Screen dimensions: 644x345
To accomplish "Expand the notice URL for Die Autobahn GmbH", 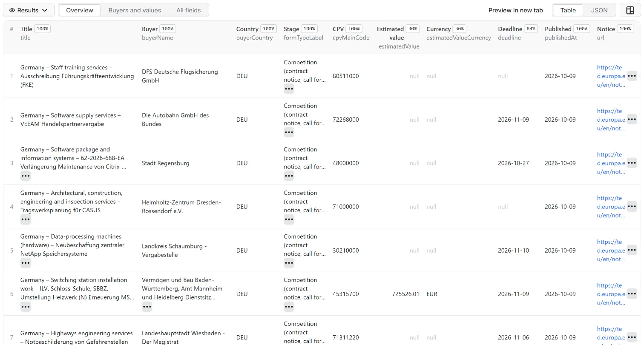I will pyautogui.click(x=632, y=120).
